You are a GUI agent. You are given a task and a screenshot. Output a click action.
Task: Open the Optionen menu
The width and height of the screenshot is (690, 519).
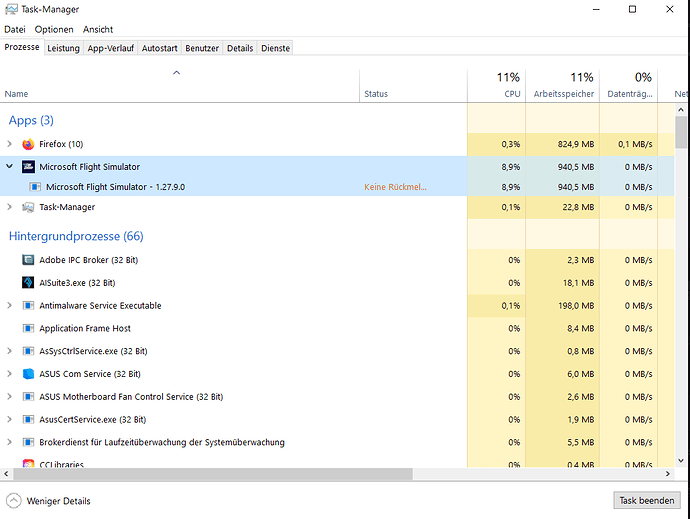tap(54, 29)
